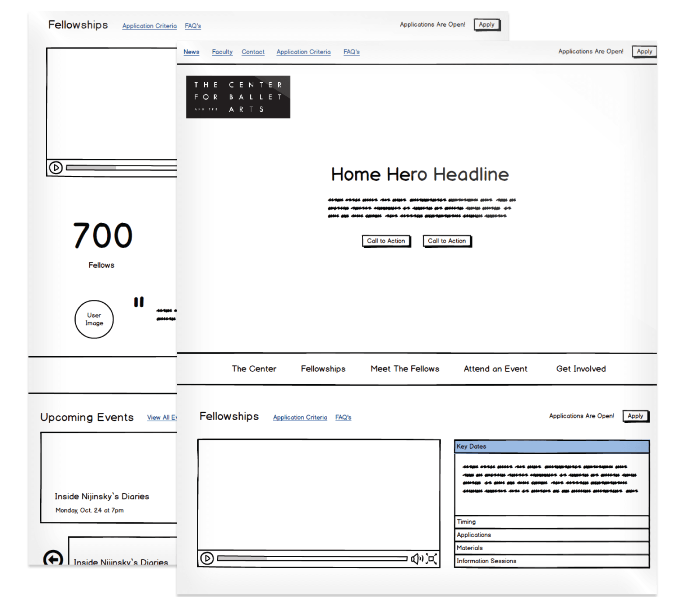Click the back arrow in events carousel
The width and height of the screenshot is (700, 597).
click(53, 558)
